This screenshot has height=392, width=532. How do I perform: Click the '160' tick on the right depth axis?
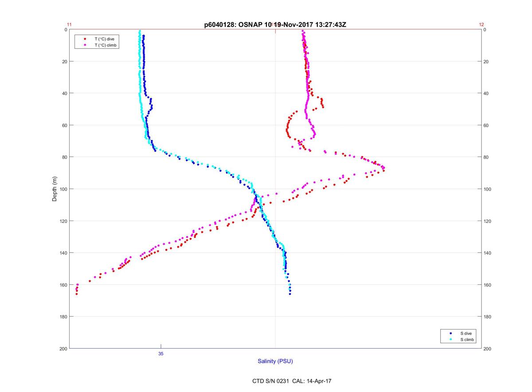(x=488, y=285)
